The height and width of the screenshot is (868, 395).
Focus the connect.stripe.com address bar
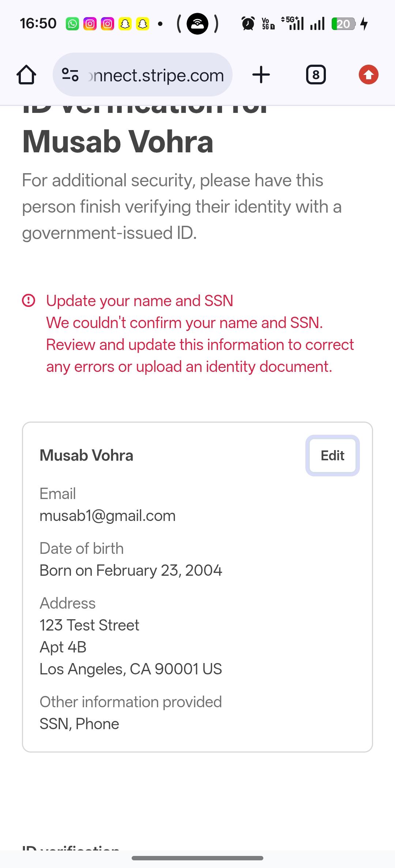coord(156,76)
